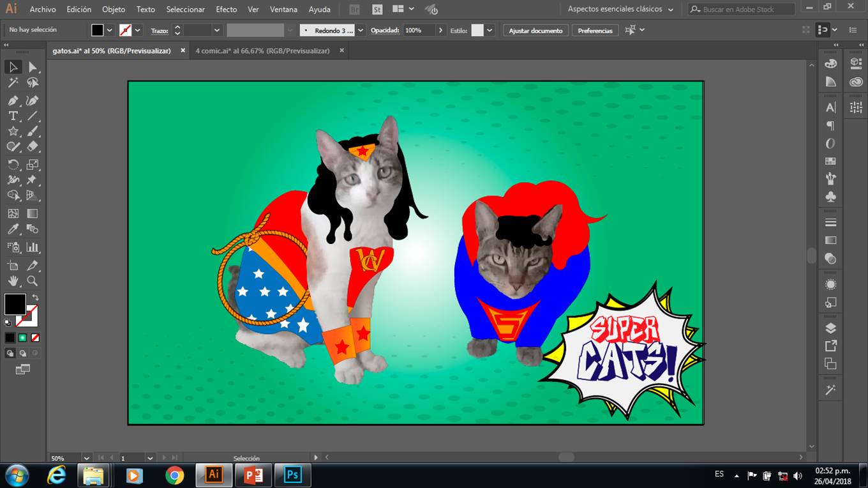Select the Direct Selection tool
This screenshot has height=488, width=868.
[x=33, y=67]
